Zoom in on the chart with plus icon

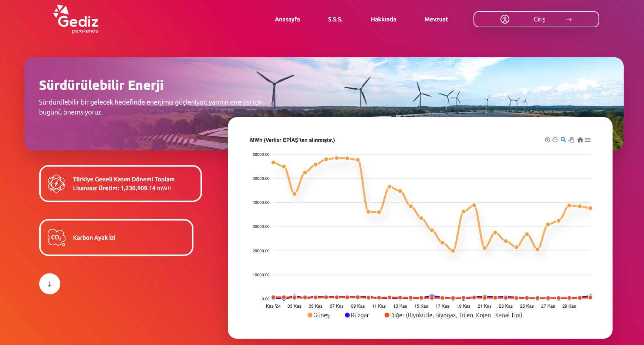point(547,140)
